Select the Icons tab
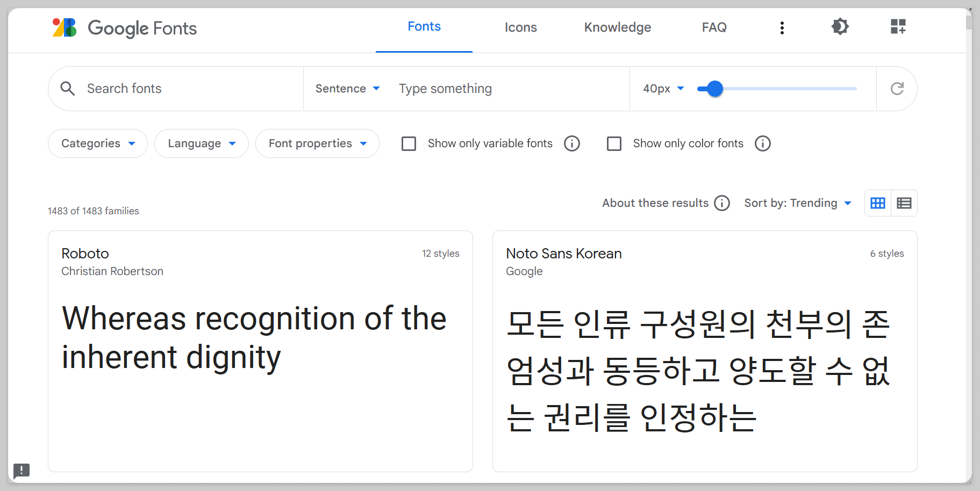Viewport: 980px width, 491px height. point(521,27)
